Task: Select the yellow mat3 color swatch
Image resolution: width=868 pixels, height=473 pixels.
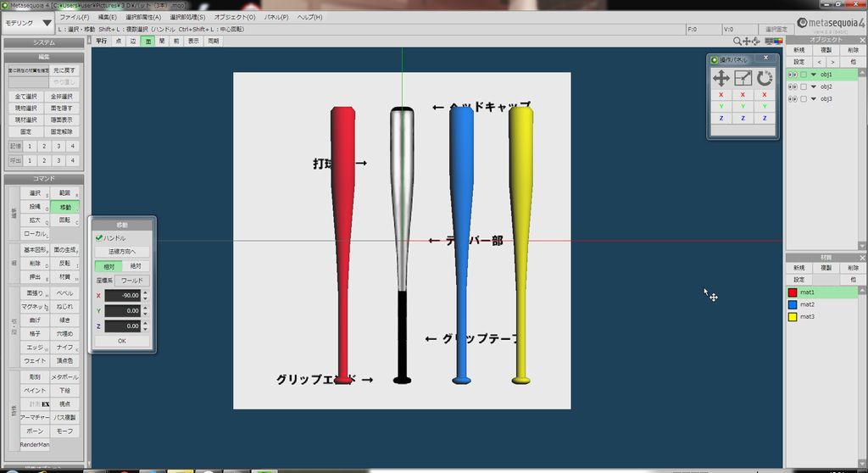Action: click(x=793, y=317)
